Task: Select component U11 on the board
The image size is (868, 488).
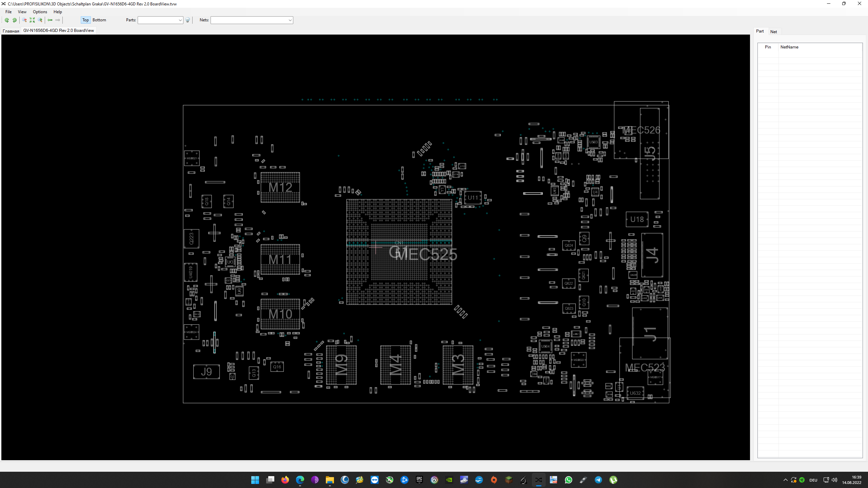Action: pyautogui.click(x=473, y=198)
